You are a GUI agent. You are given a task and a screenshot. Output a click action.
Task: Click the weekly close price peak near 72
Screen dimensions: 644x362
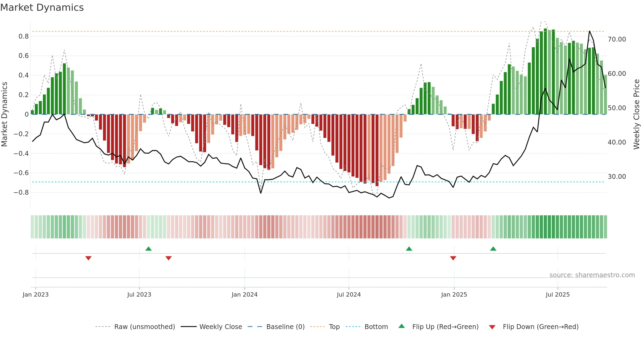tap(590, 31)
